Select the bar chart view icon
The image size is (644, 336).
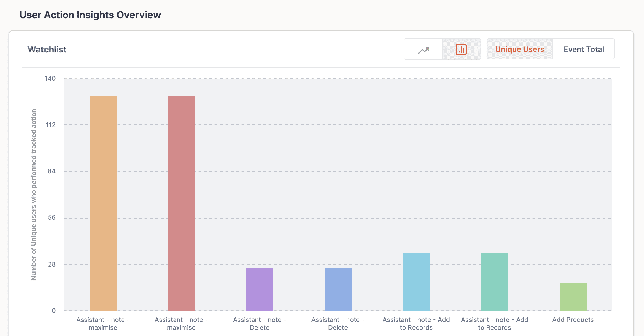click(461, 49)
